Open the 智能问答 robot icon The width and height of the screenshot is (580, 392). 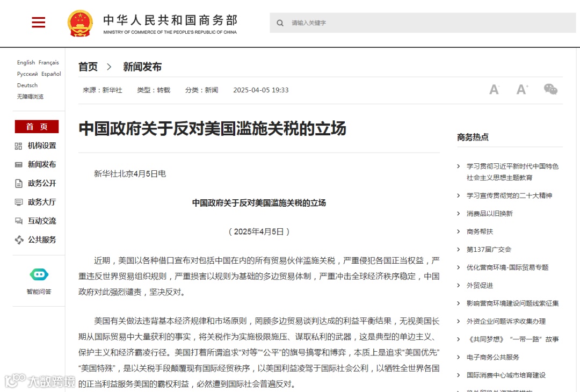(39, 275)
